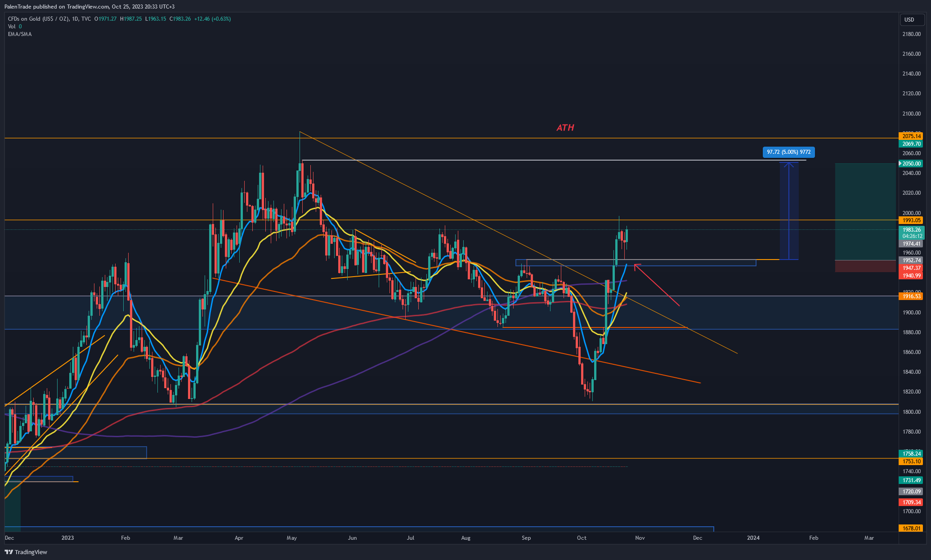Click the 04:26:12 bar countdown timer

[911, 236]
